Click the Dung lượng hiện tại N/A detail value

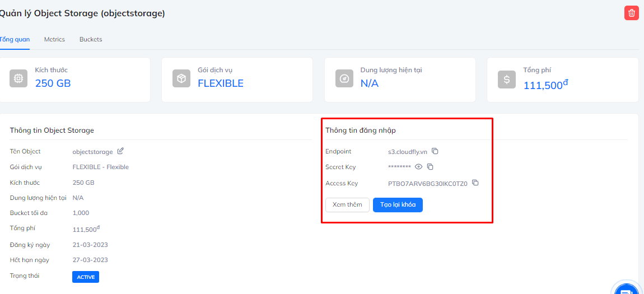[x=78, y=198]
